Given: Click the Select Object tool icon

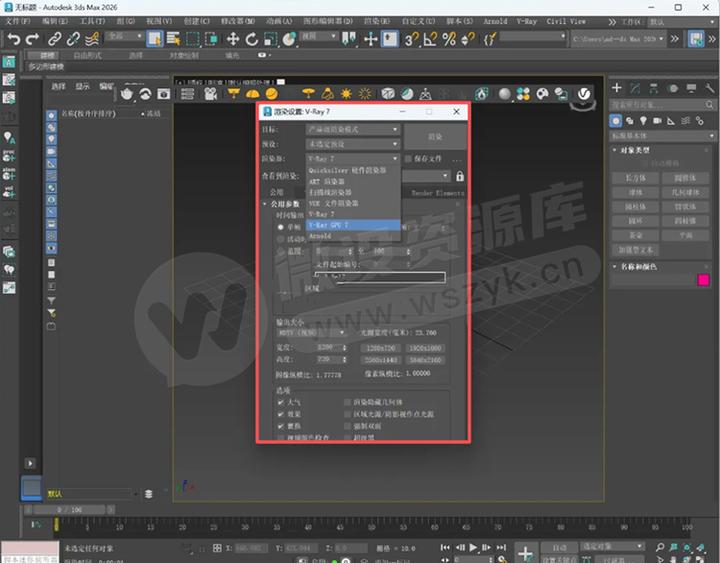Looking at the screenshot, I should (x=155, y=39).
